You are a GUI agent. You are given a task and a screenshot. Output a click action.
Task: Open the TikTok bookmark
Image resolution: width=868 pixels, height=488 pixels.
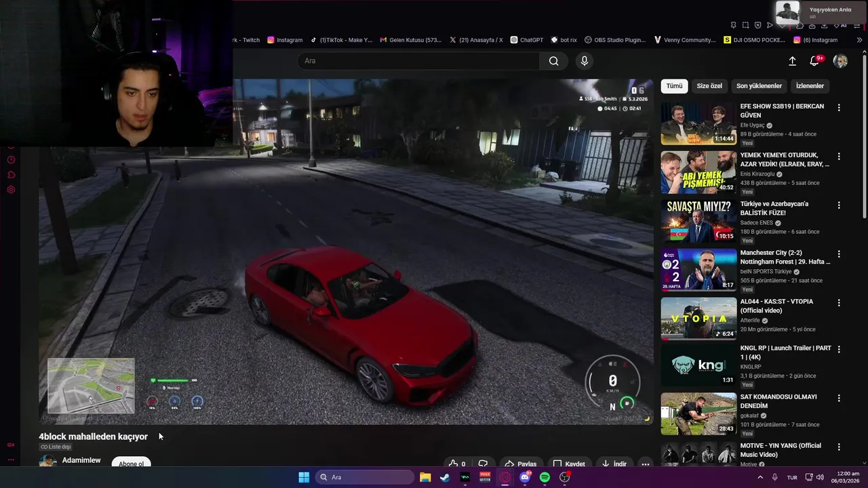tap(341, 40)
